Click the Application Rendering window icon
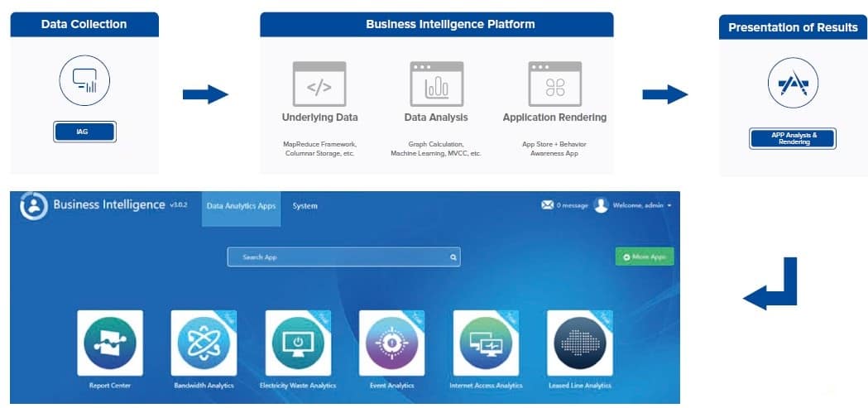This screenshot has height=408, width=868. (554, 84)
